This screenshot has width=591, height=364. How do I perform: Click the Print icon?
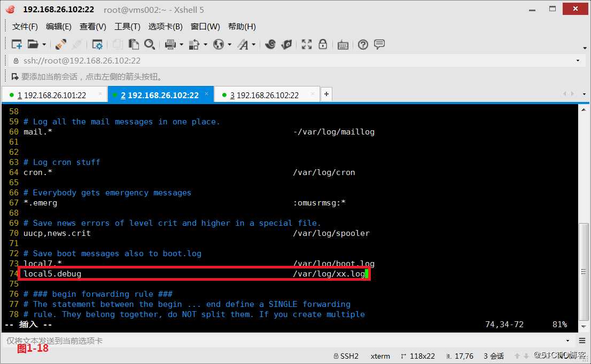tap(170, 44)
